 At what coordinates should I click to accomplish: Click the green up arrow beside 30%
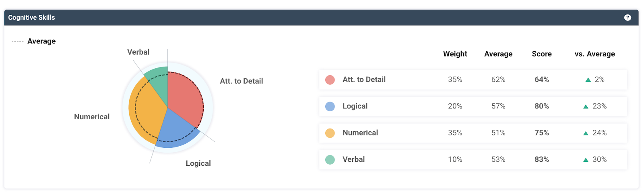tap(586, 159)
